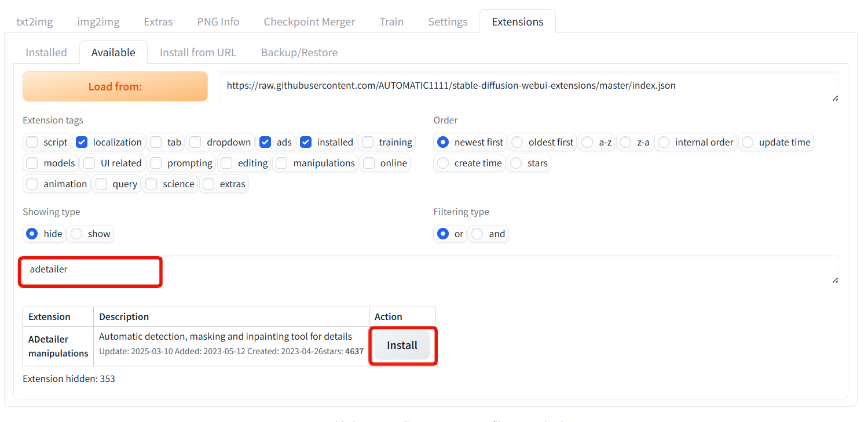Open the Backup/Restore tab
This screenshot has height=422, width=868.
299,52
